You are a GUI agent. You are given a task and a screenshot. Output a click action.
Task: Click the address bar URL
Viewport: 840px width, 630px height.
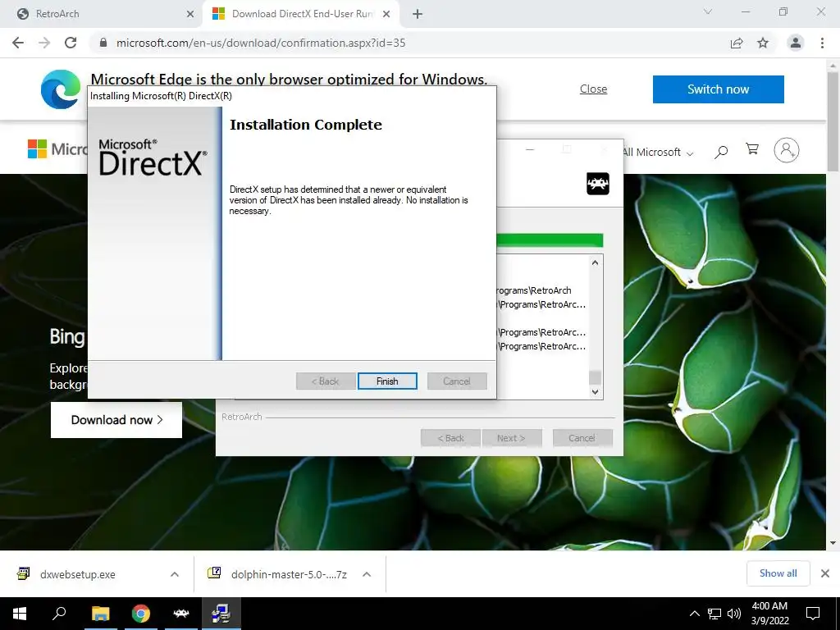click(x=261, y=43)
